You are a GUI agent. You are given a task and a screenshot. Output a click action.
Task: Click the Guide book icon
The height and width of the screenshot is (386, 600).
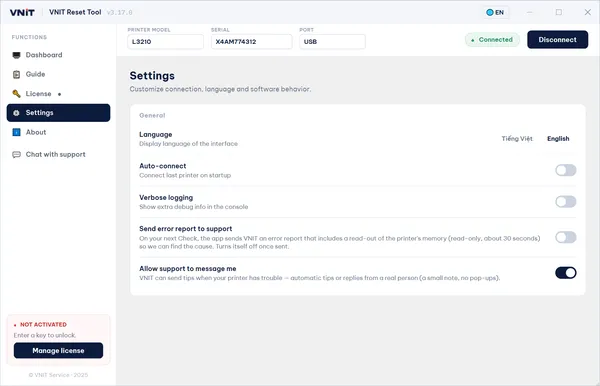(16, 74)
